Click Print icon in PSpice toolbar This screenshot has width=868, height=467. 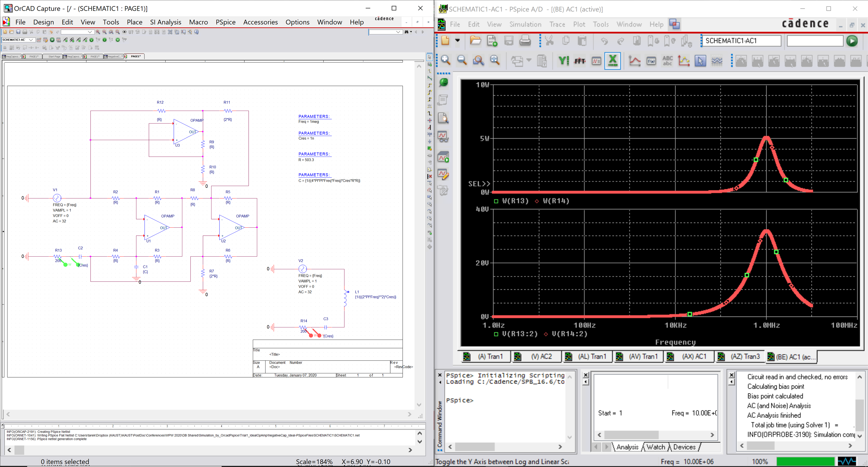coord(525,41)
